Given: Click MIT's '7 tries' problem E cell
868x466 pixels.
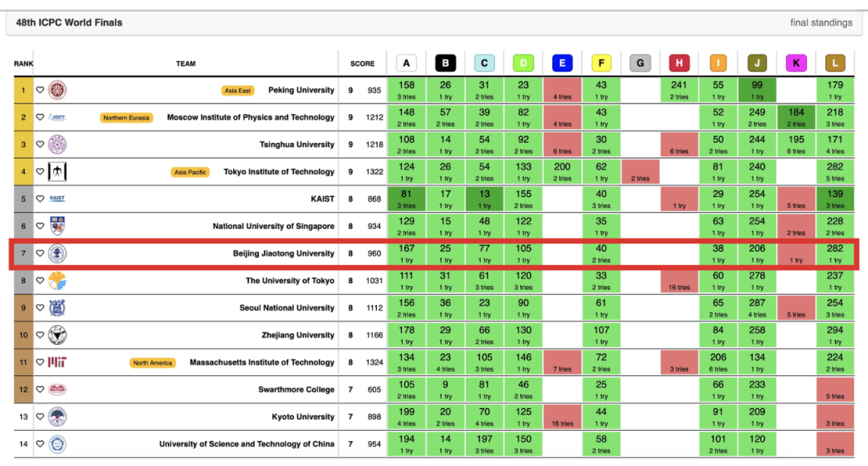Looking at the screenshot, I should (x=563, y=362).
